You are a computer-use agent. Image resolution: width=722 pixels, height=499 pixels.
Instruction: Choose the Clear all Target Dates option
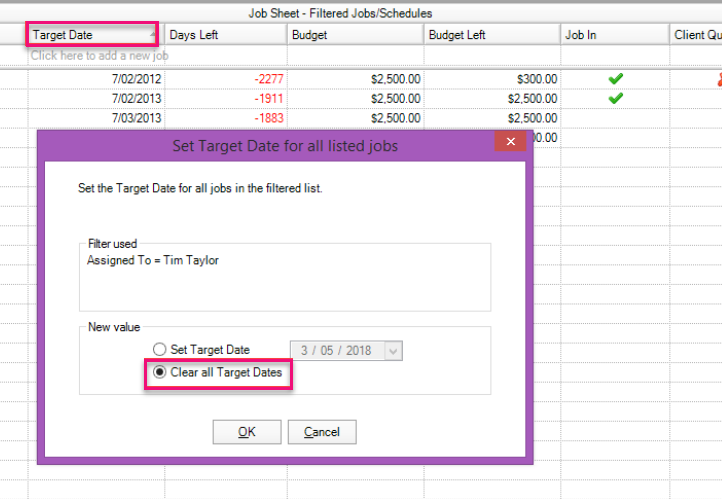click(158, 373)
